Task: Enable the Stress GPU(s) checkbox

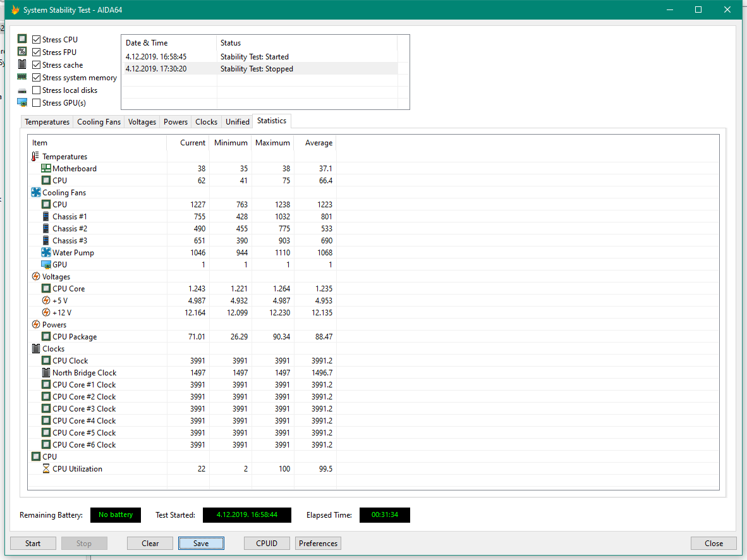Action: 37,103
